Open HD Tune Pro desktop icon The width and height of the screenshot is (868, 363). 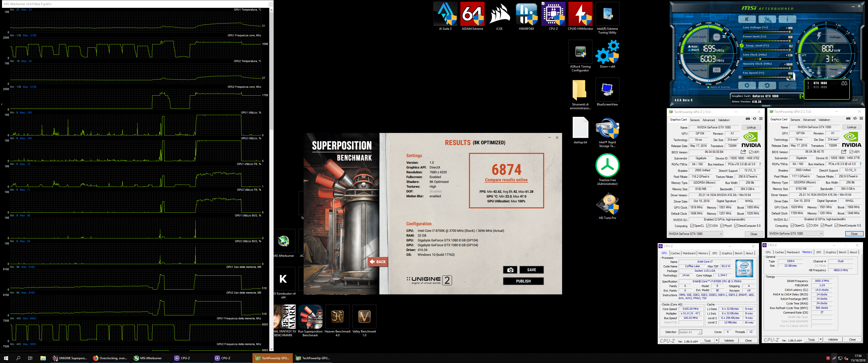[607, 206]
